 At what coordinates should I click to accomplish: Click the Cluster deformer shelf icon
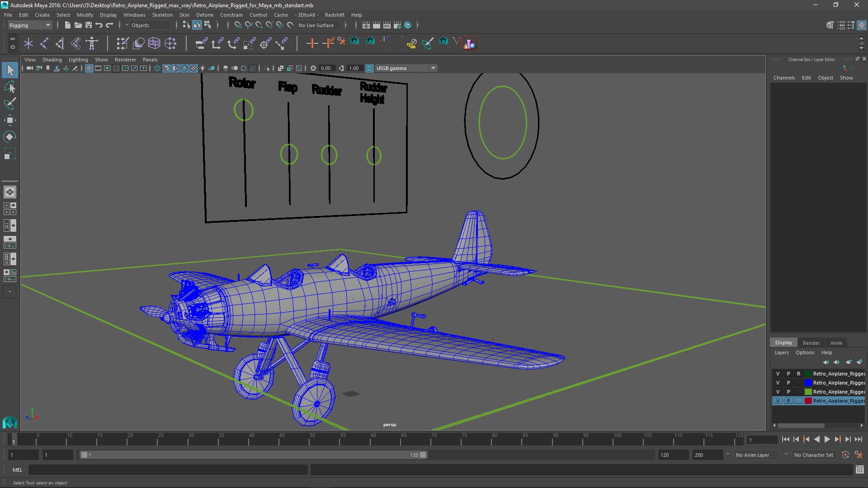170,43
